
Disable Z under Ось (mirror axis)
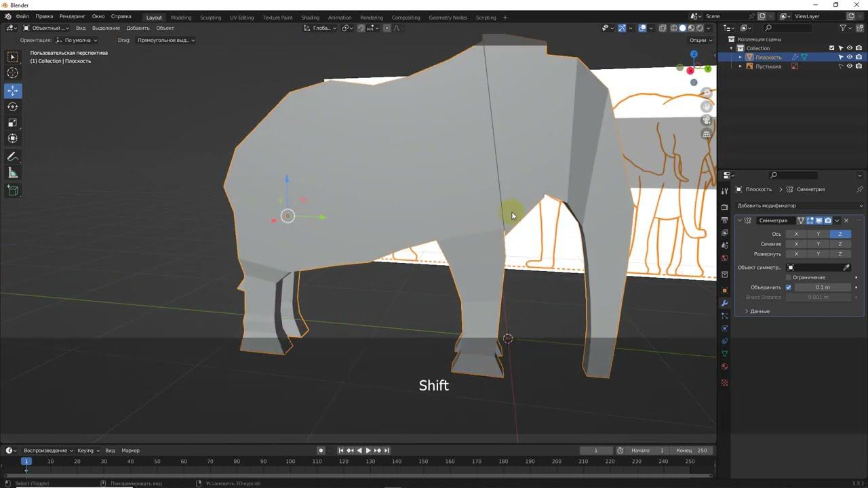840,234
